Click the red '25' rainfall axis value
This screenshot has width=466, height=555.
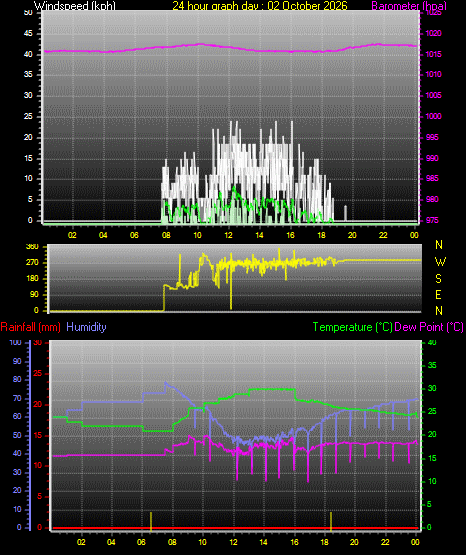(37, 373)
